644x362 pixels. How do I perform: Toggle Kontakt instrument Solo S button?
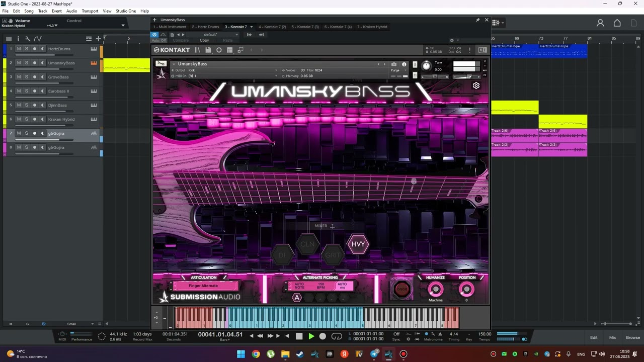tap(415, 64)
